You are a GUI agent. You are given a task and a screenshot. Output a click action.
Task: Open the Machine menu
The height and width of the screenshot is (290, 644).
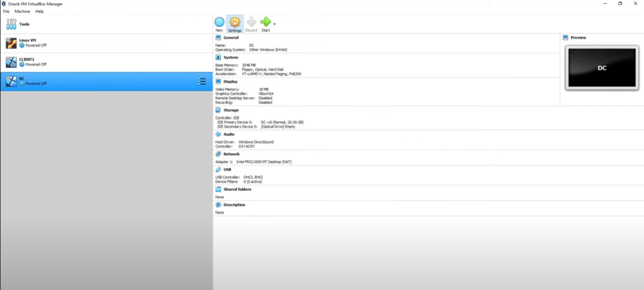(22, 11)
